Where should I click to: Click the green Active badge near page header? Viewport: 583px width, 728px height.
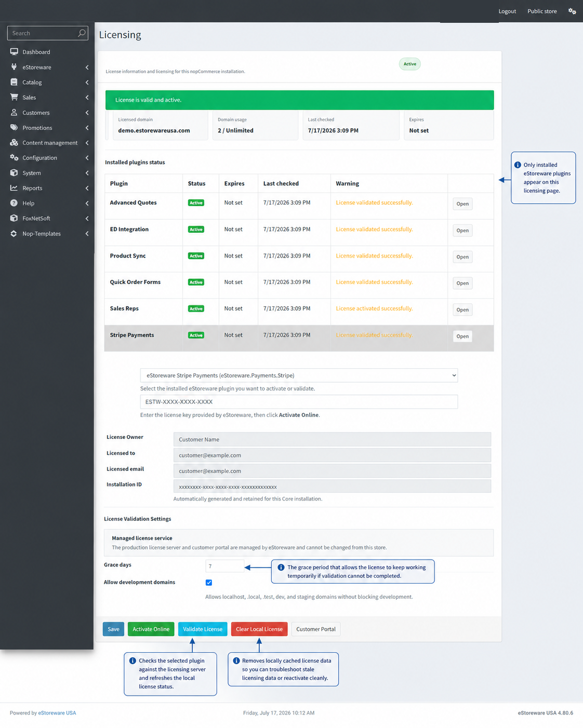coord(410,64)
